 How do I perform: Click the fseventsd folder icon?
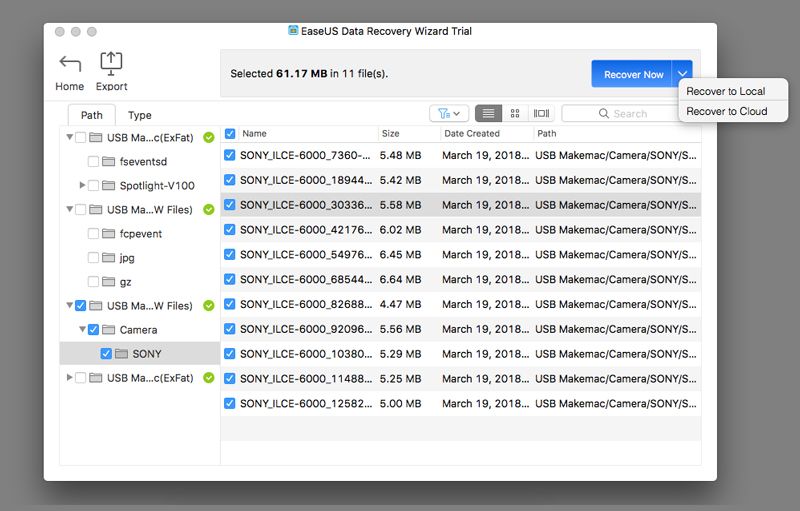[x=108, y=162]
